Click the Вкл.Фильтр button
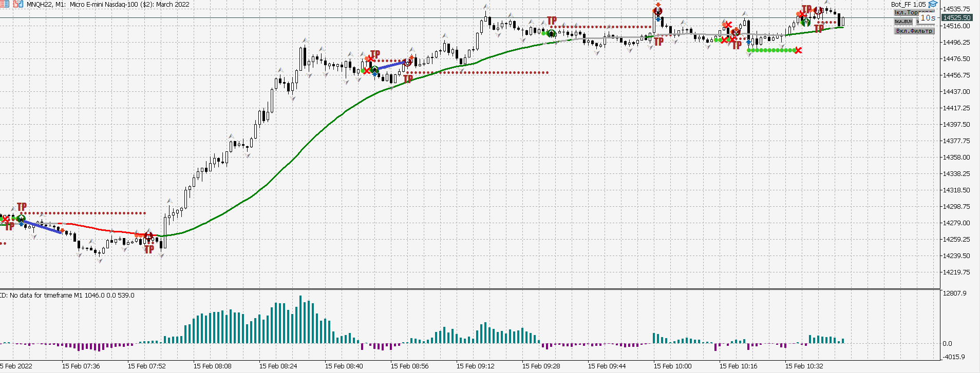Image resolution: width=980 pixels, height=373 pixels. [914, 31]
